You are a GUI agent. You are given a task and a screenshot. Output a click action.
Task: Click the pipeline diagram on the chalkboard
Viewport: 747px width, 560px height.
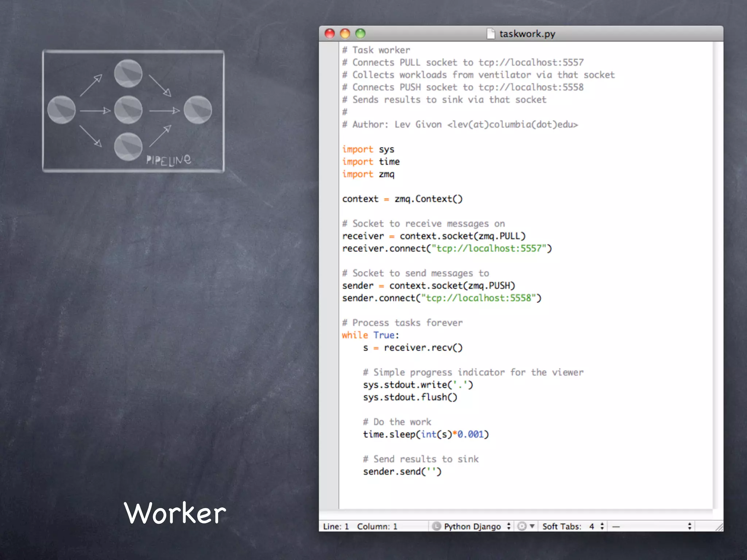(x=133, y=111)
